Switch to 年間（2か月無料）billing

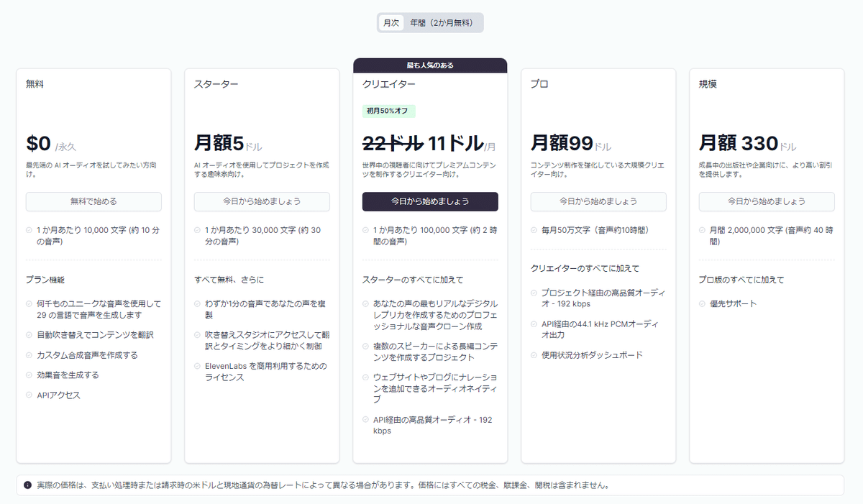point(442,23)
